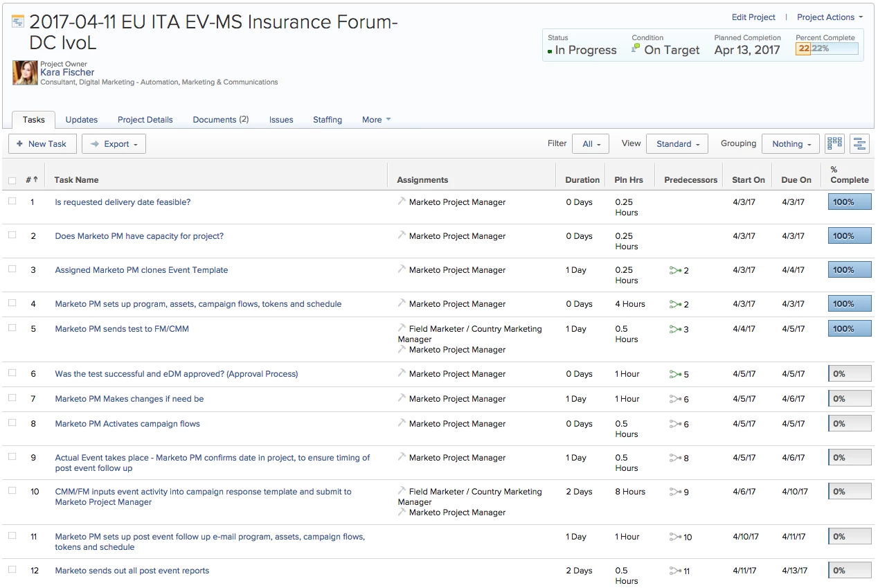Image resolution: width=878 pixels, height=588 pixels.
Task: Tick the checkbox for task 9
Action: pyautogui.click(x=12, y=457)
